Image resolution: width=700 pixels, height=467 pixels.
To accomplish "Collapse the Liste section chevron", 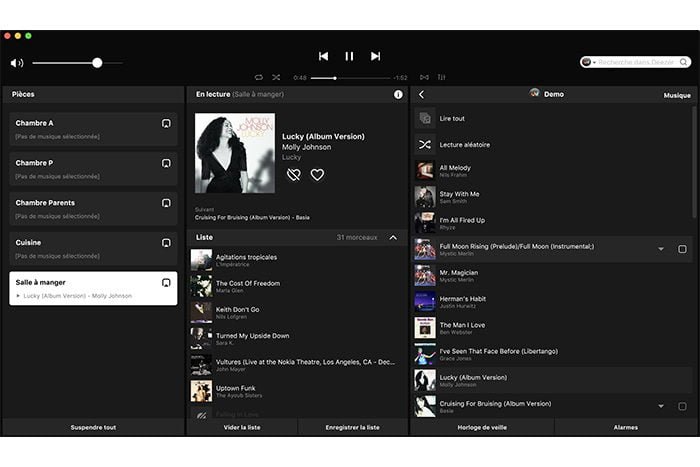I will [x=393, y=238].
